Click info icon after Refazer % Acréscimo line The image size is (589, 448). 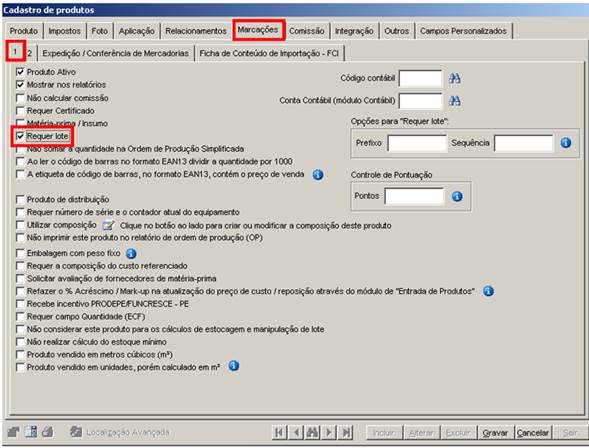tap(488, 291)
